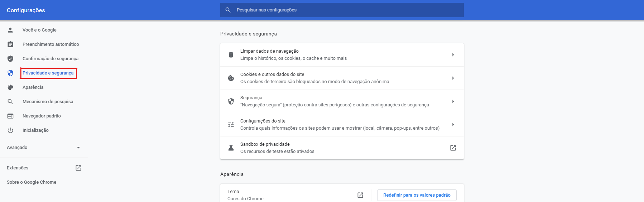Expand Limpar dados de navegação arrow
644x202 pixels.
[x=453, y=55]
